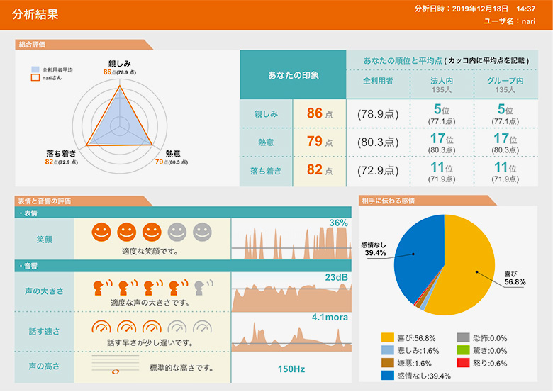Click the 法人内 column header
Image resolution: width=553 pixels, height=392 pixels.
pos(442,85)
